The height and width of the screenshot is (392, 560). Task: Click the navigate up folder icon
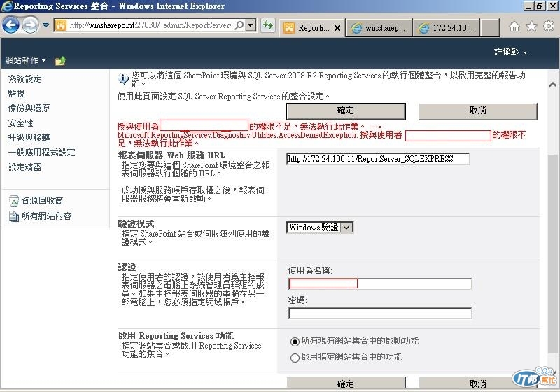click(60, 61)
